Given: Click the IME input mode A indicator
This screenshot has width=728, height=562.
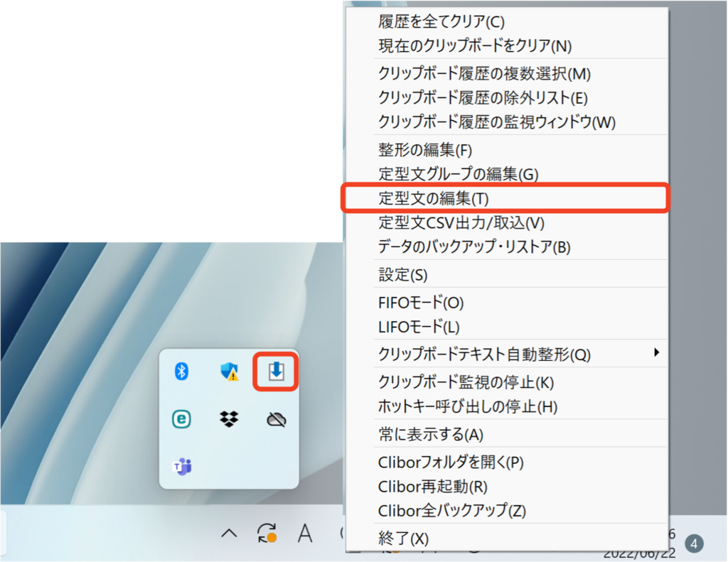Looking at the screenshot, I should [305, 533].
